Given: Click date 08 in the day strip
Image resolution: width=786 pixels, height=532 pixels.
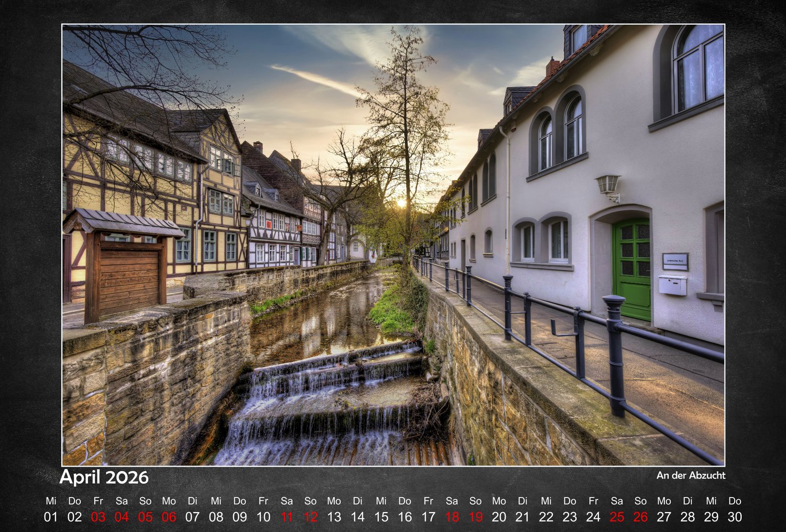Looking at the screenshot, I should coord(216,517).
